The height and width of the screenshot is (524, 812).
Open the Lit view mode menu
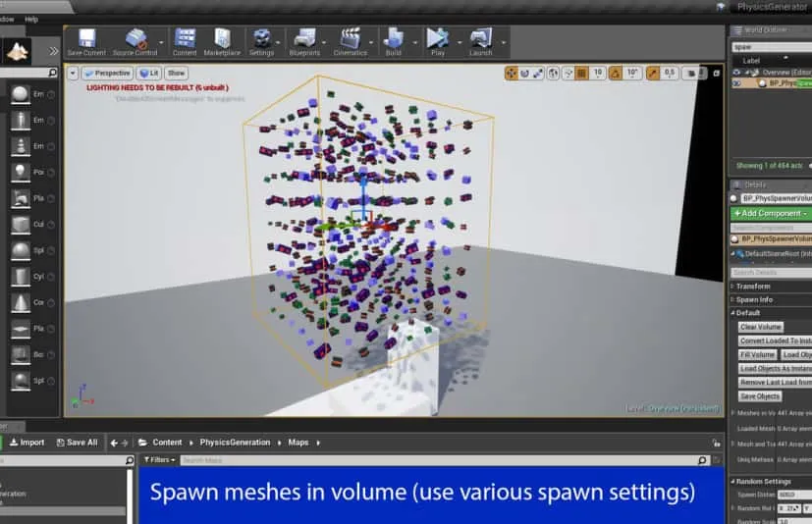click(x=149, y=73)
